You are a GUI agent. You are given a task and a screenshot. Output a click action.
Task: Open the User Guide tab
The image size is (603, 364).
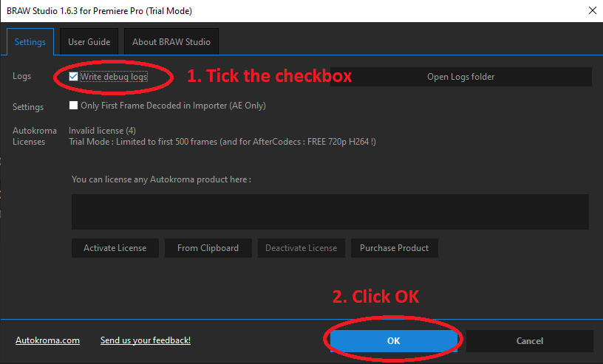coord(89,42)
